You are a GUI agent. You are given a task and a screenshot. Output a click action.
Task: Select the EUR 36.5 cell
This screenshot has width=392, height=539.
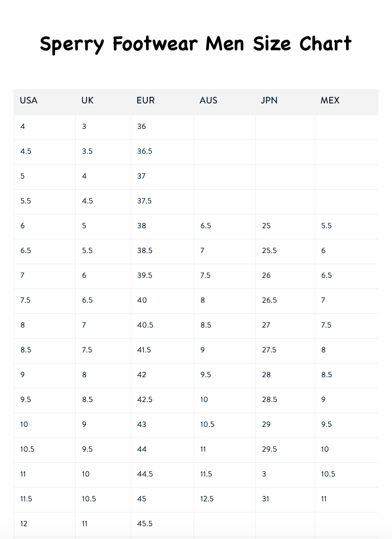pyautogui.click(x=144, y=151)
